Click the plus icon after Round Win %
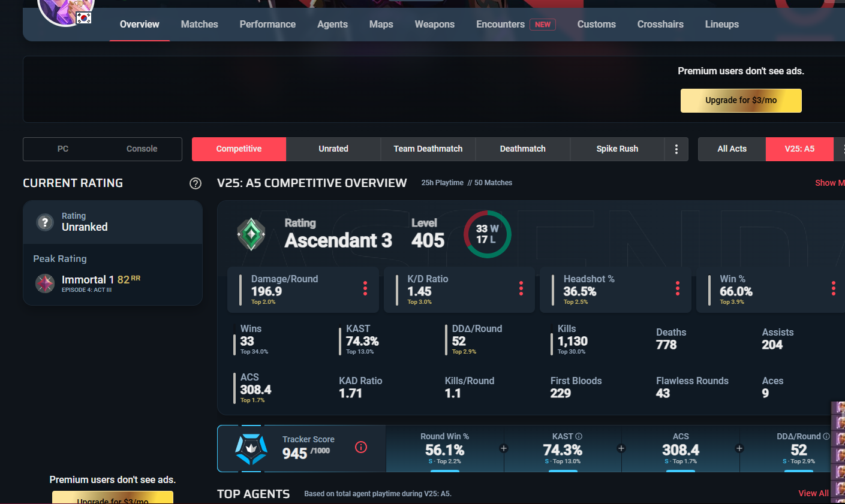845x504 pixels. (x=504, y=448)
